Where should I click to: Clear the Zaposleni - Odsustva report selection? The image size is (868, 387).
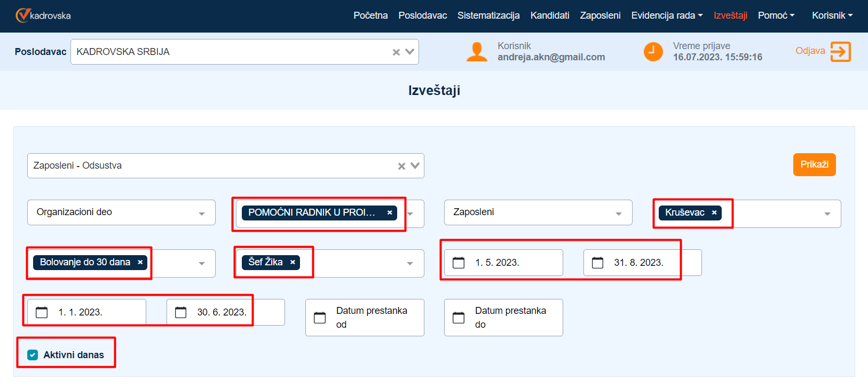point(401,166)
